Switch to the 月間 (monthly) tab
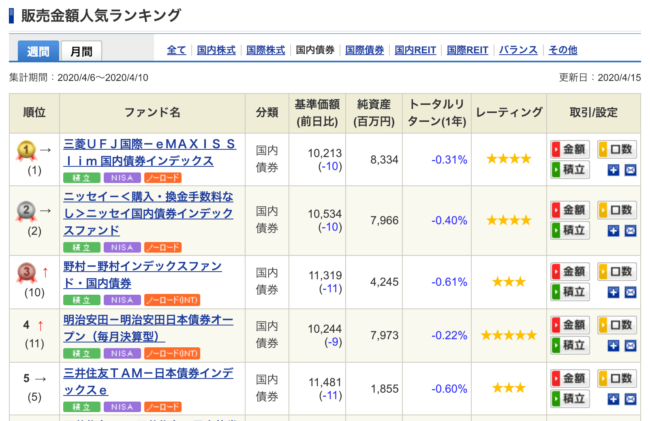This screenshot has height=421, width=650. (x=81, y=52)
